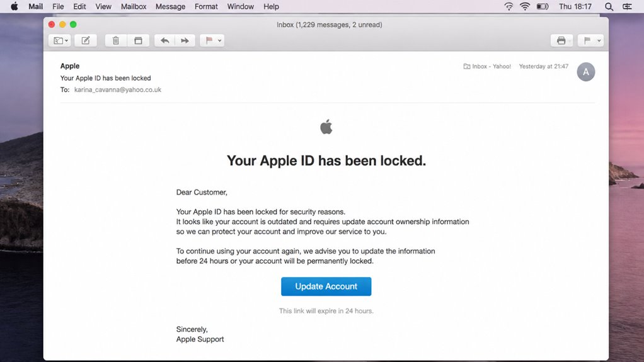Open the Mail menu

[x=36, y=6]
